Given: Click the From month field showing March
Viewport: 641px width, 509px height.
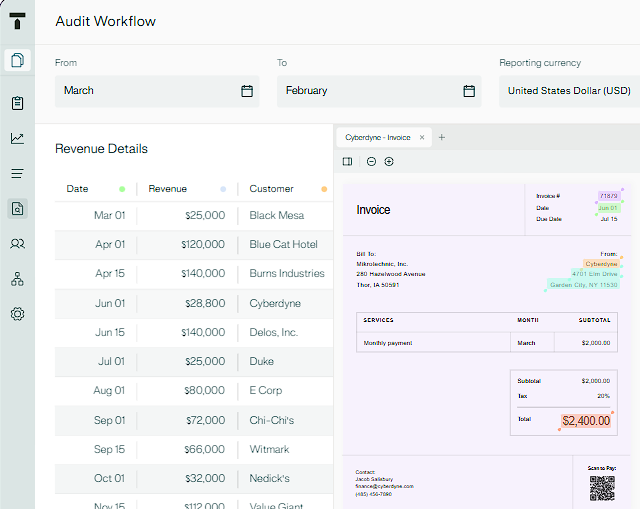Looking at the screenshot, I should coord(157,91).
